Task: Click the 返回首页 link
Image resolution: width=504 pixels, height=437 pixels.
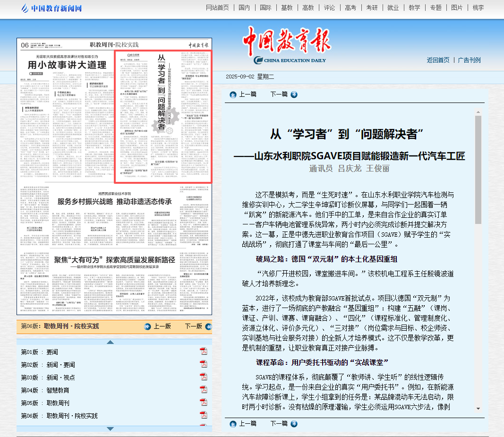Action: coord(438,60)
